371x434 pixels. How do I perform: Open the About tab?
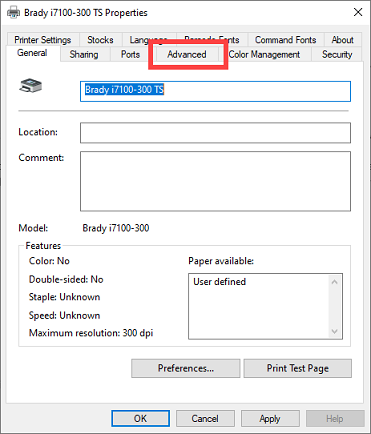click(x=343, y=40)
